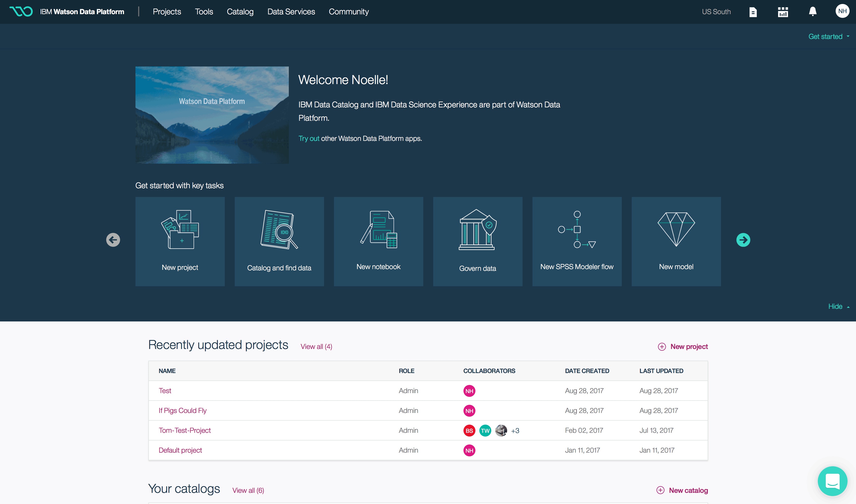Screen dimensions: 856x504
Task: Click the Watson Data Platform banner image
Action: pos(212,115)
